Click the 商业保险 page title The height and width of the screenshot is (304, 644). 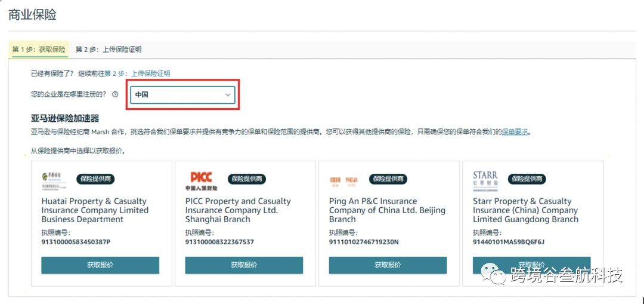click(x=32, y=15)
